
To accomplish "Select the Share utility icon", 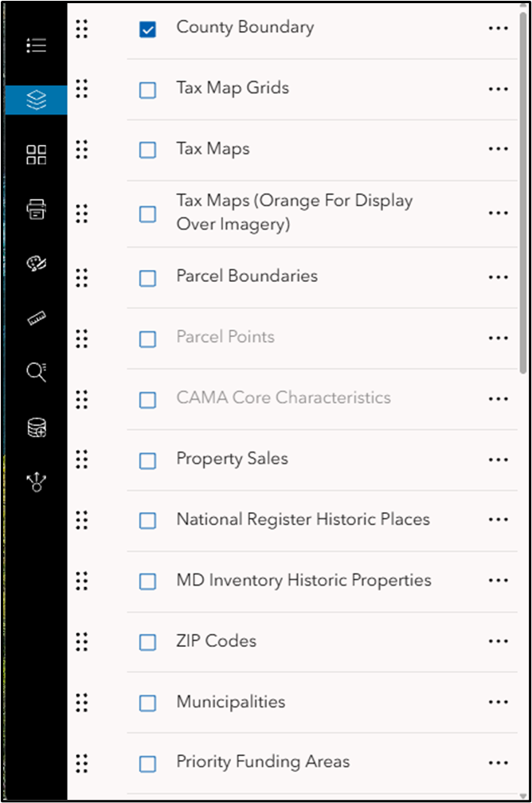I will [x=35, y=481].
